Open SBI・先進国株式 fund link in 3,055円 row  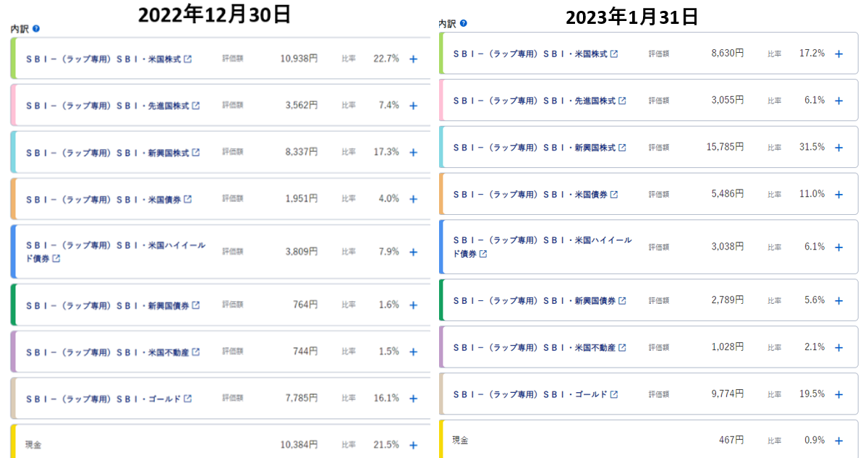[535, 101]
